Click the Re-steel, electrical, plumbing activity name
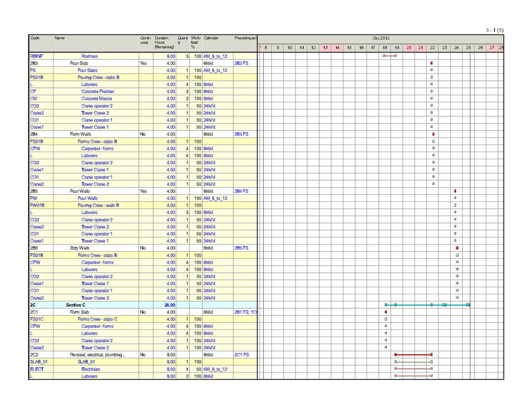 tap(98, 354)
